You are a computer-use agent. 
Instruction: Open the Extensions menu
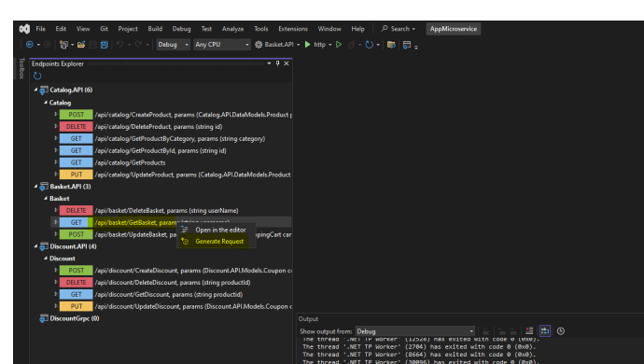click(x=293, y=29)
